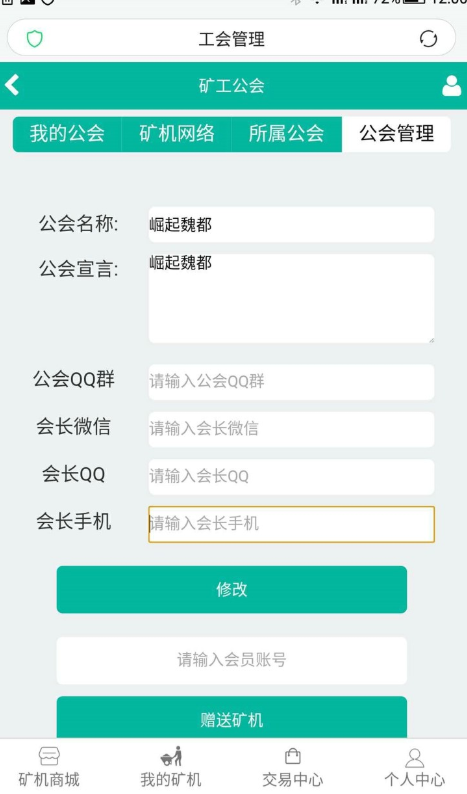Click the green shield security icon
Image resolution: width=467 pixels, height=794 pixels.
pos(34,38)
